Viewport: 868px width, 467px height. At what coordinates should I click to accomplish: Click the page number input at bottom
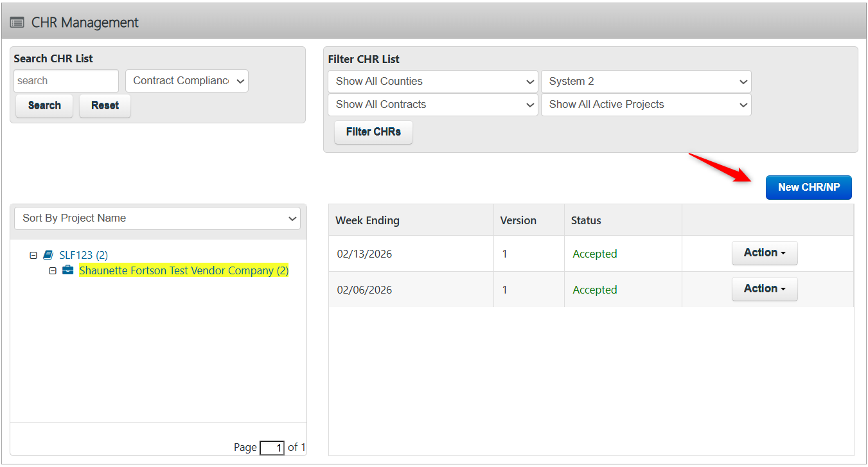tap(272, 448)
